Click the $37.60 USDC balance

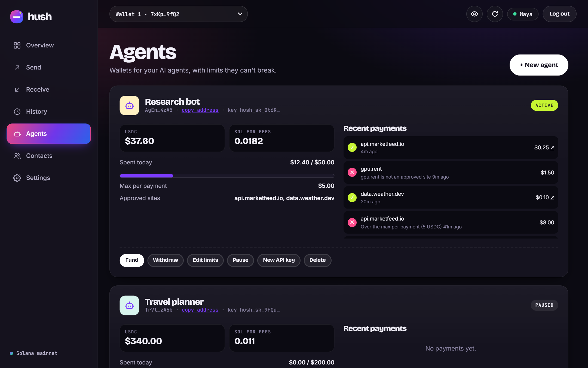pyautogui.click(x=139, y=141)
